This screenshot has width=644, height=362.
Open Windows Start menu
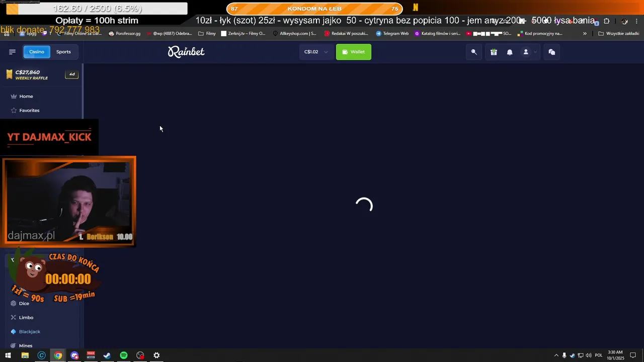point(8,355)
